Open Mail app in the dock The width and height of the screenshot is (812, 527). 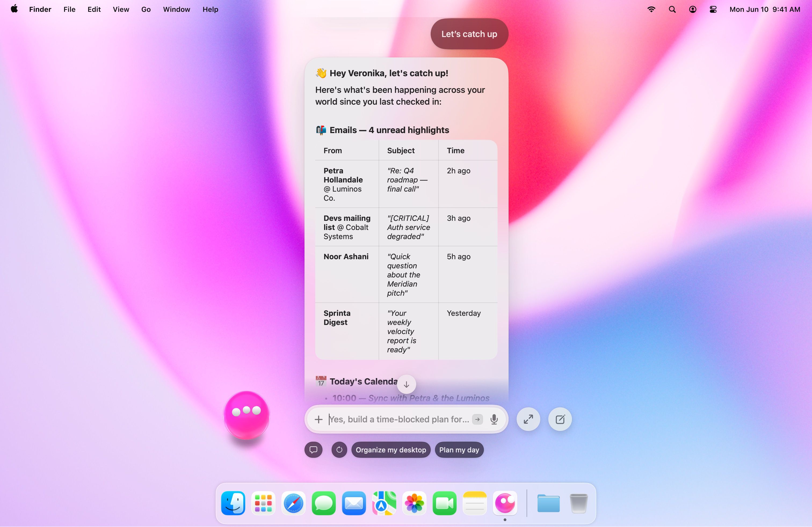(354, 503)
